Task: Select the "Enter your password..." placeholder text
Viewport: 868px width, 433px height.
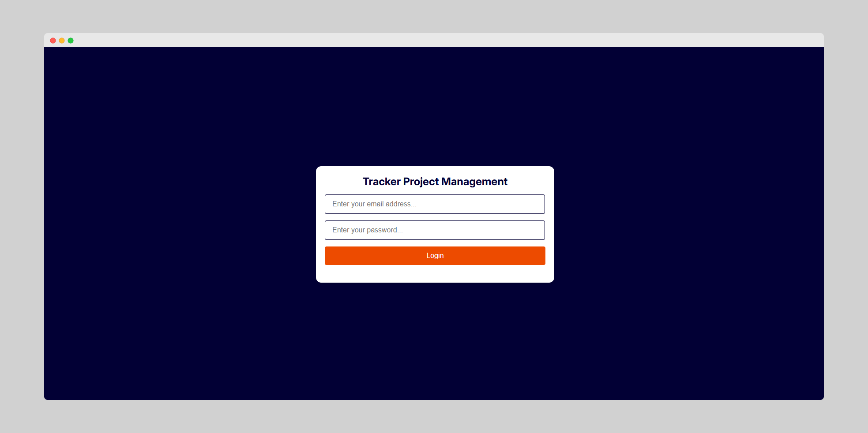Action: (x=367, y=230)
